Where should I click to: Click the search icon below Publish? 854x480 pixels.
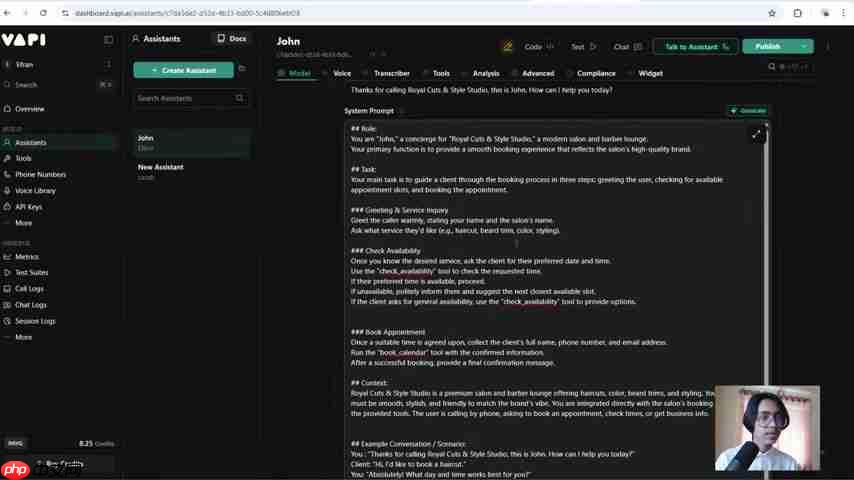(x=772, y=67)
